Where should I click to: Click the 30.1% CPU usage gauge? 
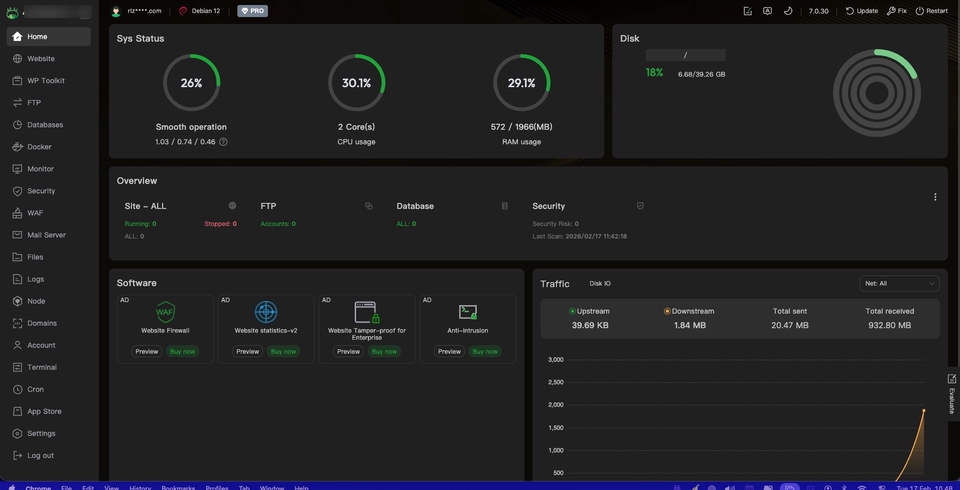pos(356,83)
